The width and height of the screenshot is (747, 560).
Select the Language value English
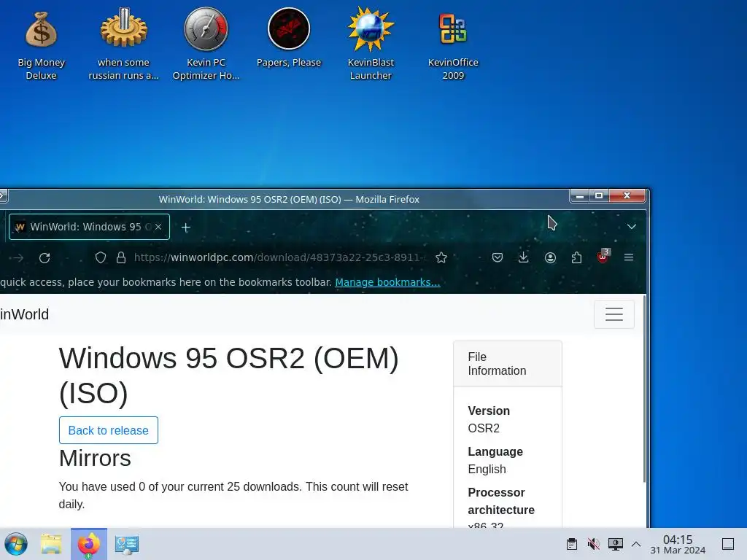tap(487, 469)
